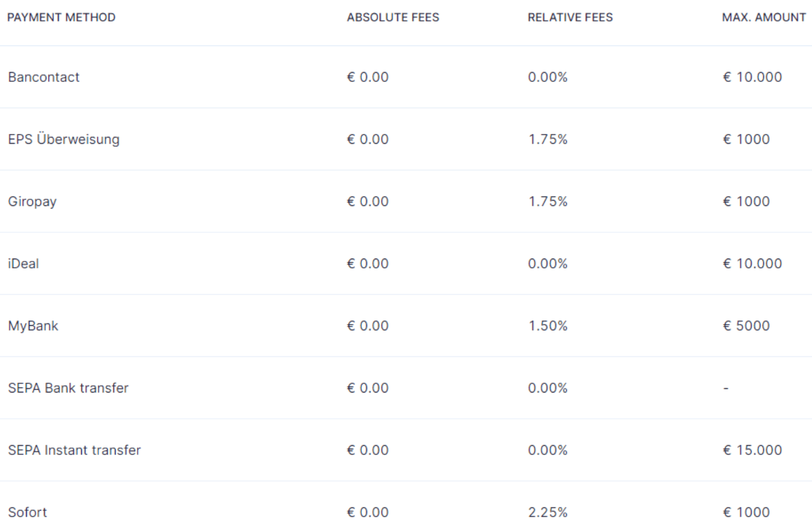Click Sofort's 2.25% relative fee
The image size is (812, 527).
tap(547, 512)
